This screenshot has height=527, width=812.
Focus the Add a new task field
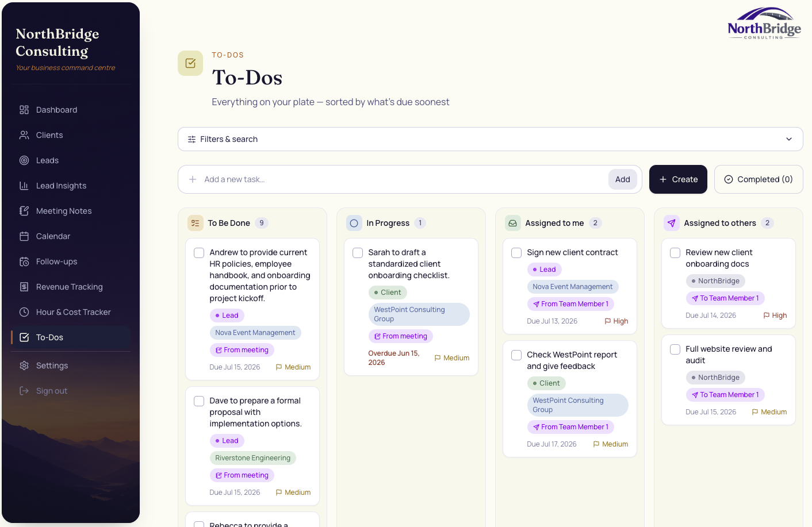(x=403, y=179)
